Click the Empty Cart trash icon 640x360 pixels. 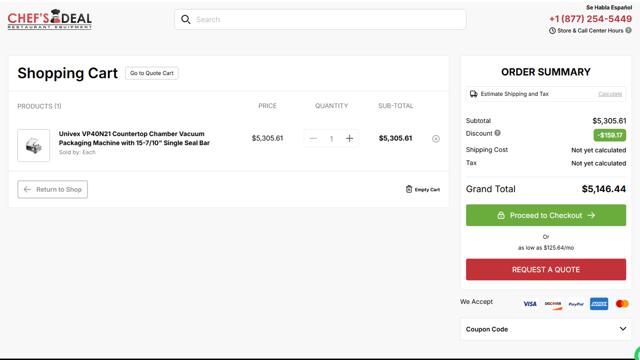tap(409, 189)
